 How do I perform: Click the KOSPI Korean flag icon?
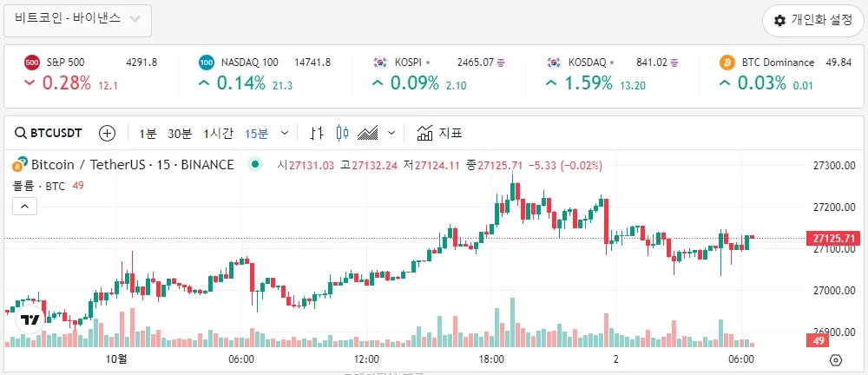(x=380, y=62)
